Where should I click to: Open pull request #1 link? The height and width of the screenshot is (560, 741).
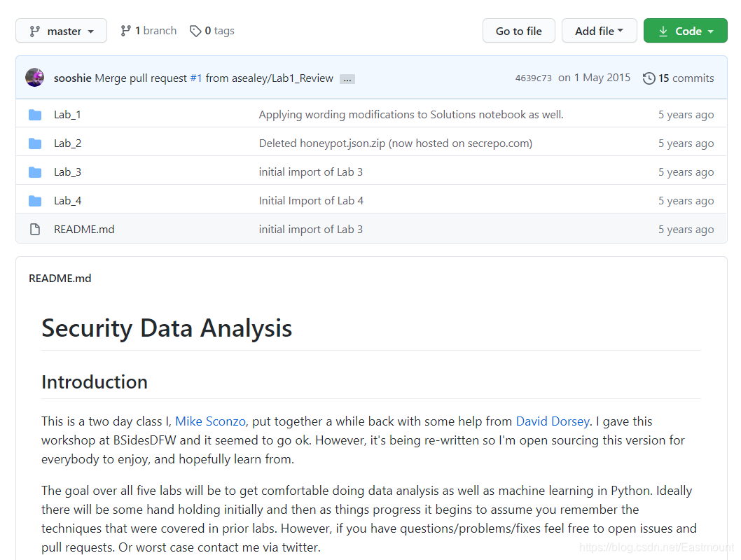point(196,78)
